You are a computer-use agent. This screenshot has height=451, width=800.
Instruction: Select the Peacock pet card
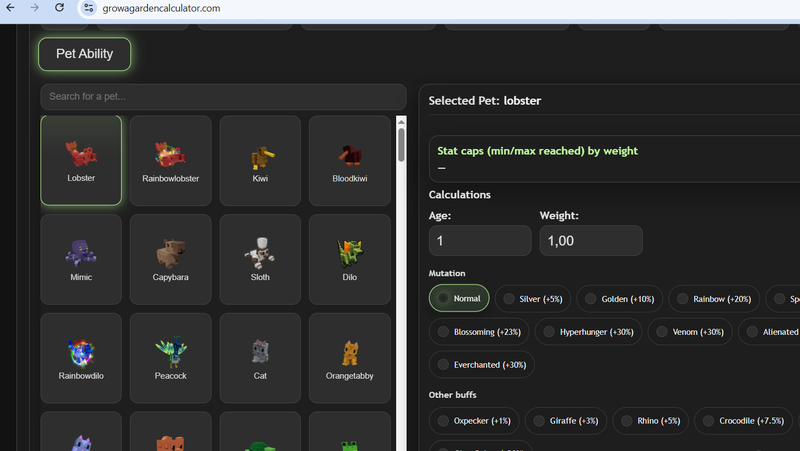coord(170,358)
